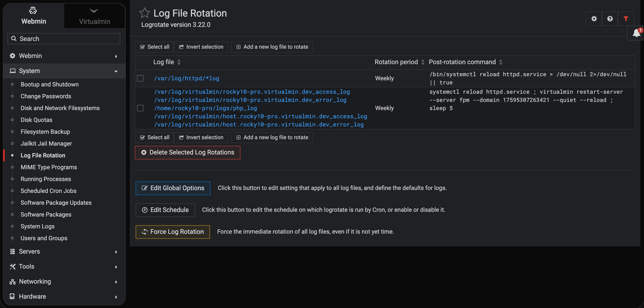Sort by Post-rotation command column arrows
644x308 pixels.
pyautogui.click(x=501, y=62)
